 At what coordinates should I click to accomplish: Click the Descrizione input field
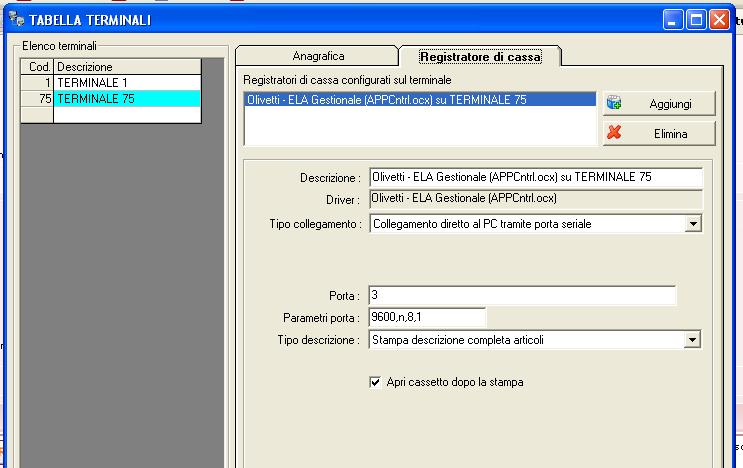[x=535, y=177]
